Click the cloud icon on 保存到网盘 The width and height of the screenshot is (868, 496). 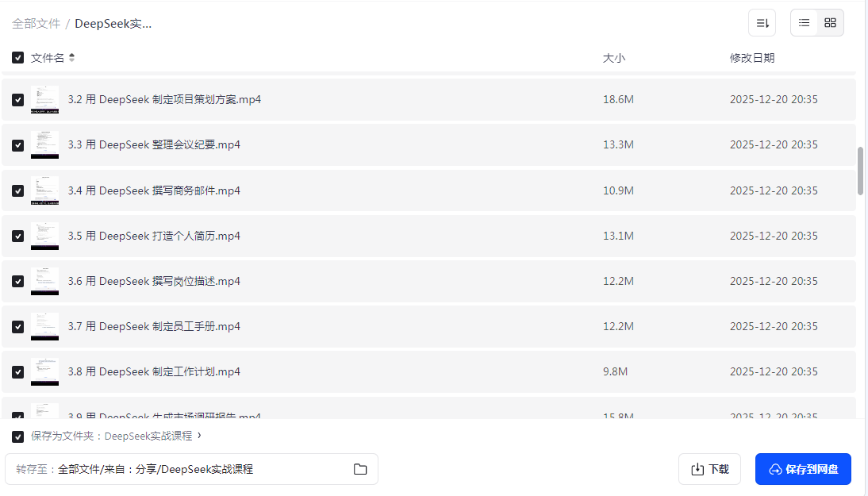[x=775, y=470]
